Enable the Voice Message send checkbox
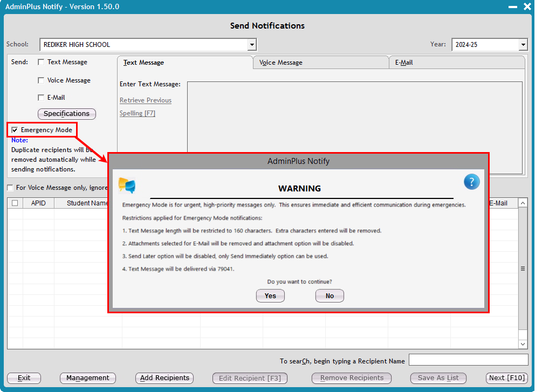This screenshot has width=549, height=392. click(41, 80)
